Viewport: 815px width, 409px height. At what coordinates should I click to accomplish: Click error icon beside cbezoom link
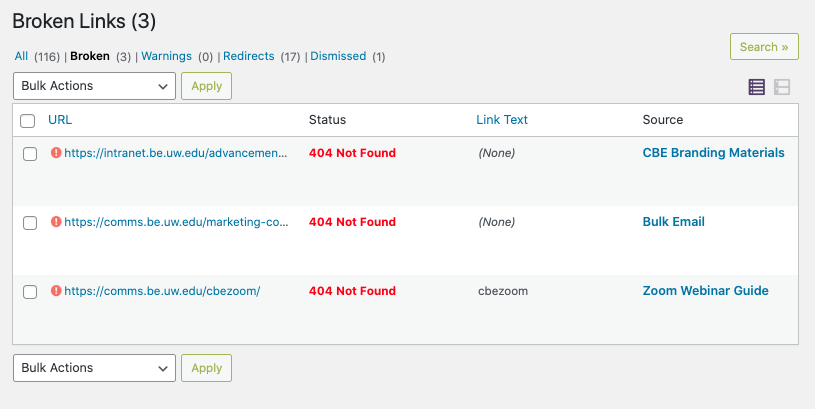(56, 291)
